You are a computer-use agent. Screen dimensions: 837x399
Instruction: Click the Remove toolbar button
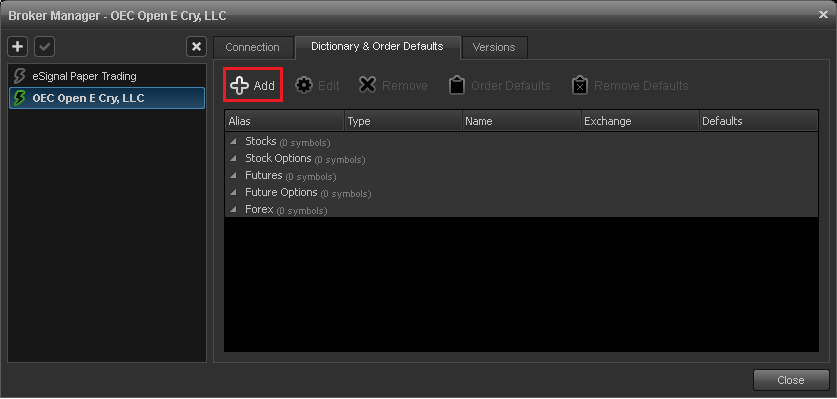pos(393,85)
